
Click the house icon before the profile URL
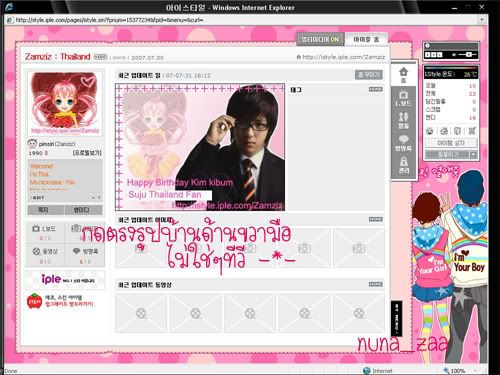point(299,57)
